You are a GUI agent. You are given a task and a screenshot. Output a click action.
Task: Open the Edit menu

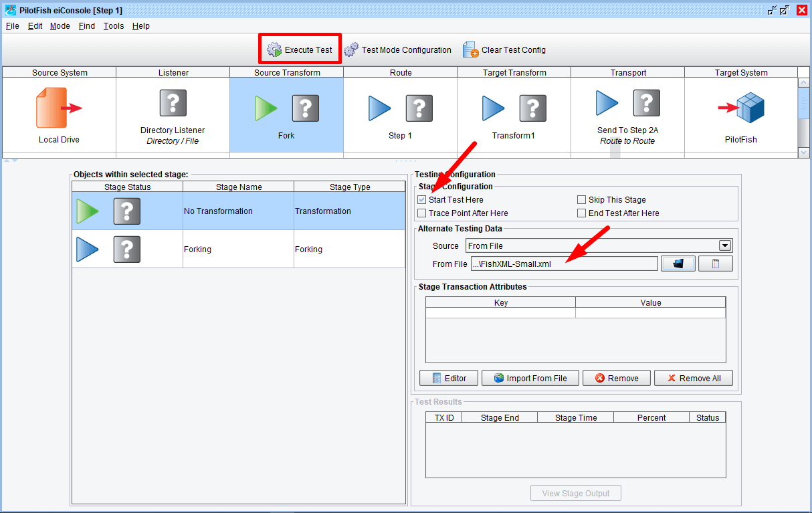tap(35, 26)
